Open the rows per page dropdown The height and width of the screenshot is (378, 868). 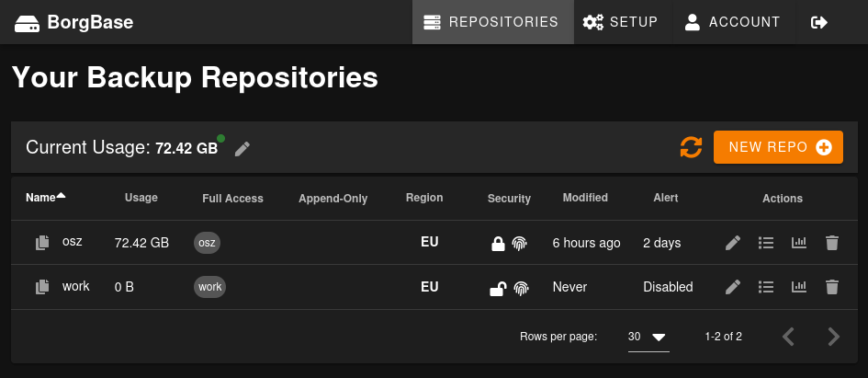pos(648,337)
